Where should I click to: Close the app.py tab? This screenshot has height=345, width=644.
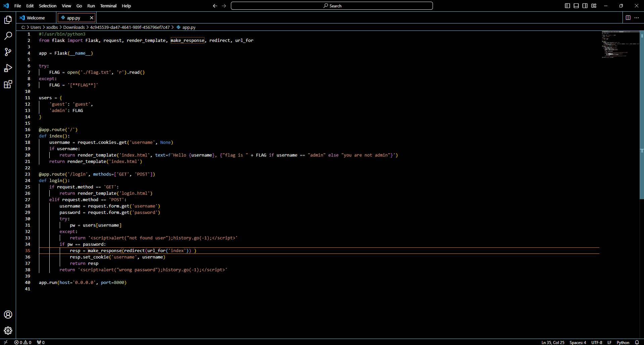coord(91,18)
